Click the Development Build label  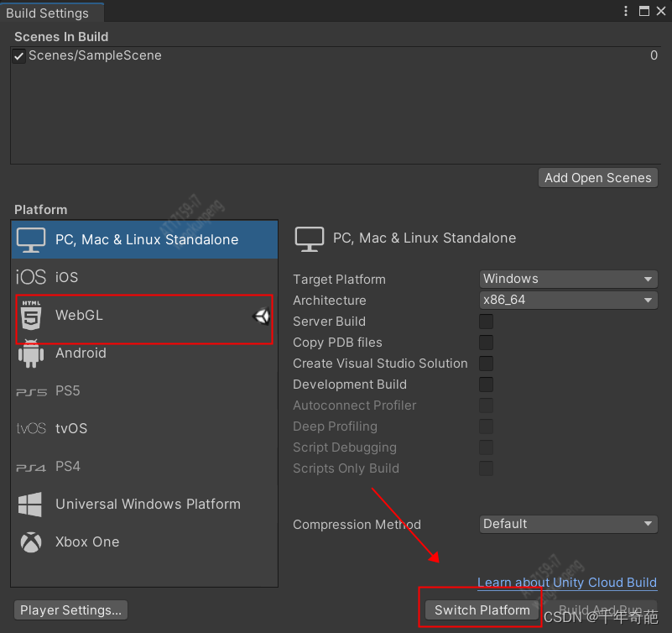coord(350,385)
